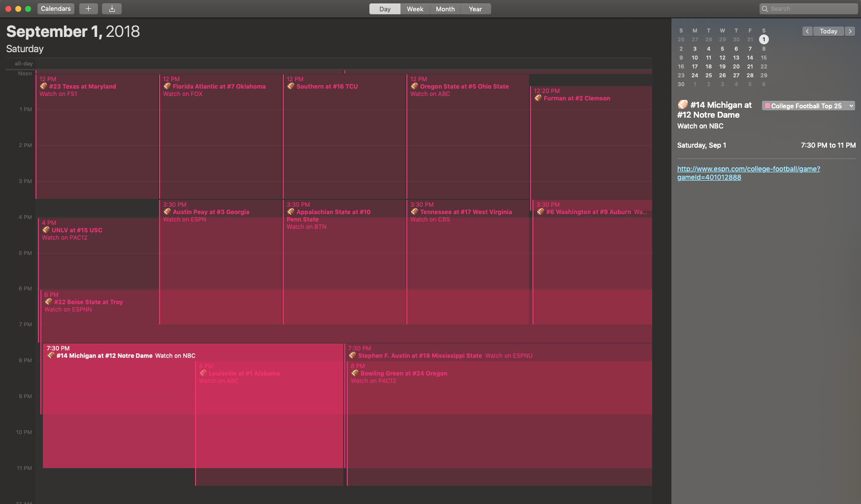
Task: Select date 15 in the mini calendar
Action: [x=763, y=58]
